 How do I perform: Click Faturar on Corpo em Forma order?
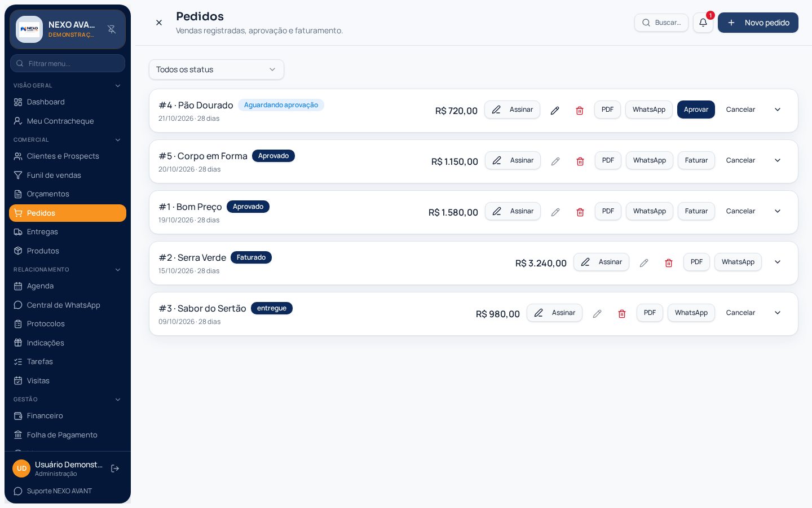coord(696,160)
